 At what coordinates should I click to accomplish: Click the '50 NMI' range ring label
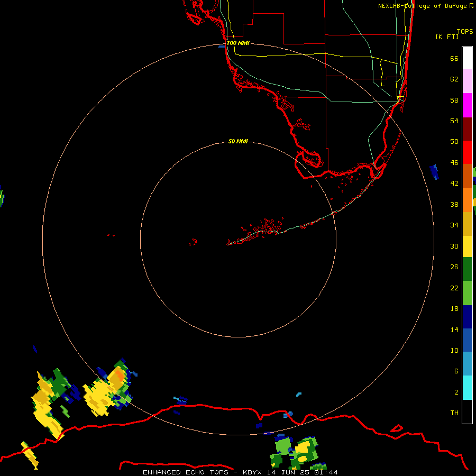(x=238, y=141)
